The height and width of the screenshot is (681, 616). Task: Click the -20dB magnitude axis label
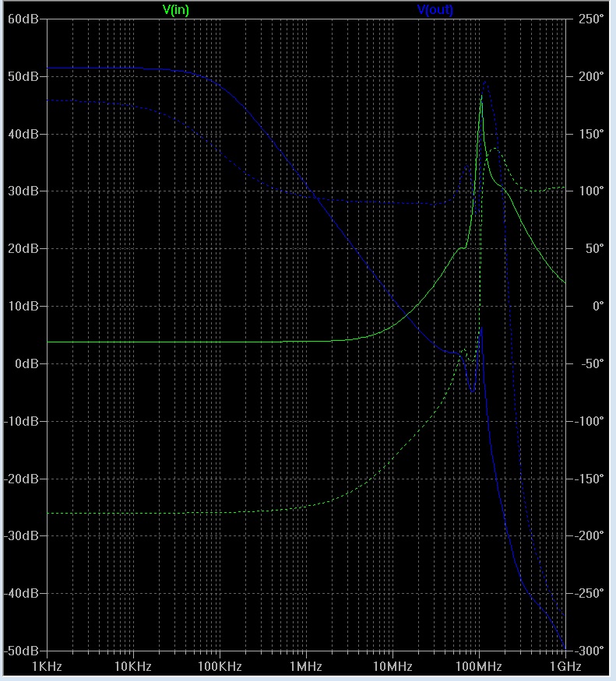21,479
